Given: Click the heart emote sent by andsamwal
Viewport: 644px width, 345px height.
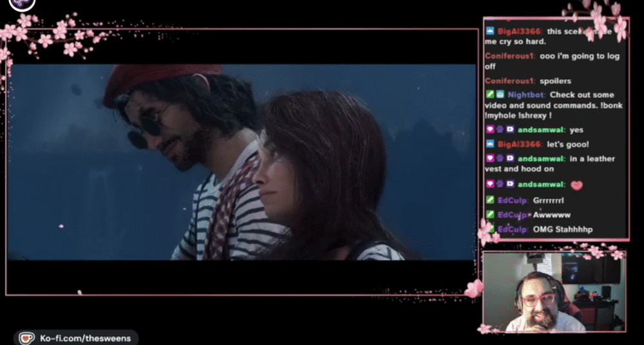Looking at the screenshot, I should (576, 185).
